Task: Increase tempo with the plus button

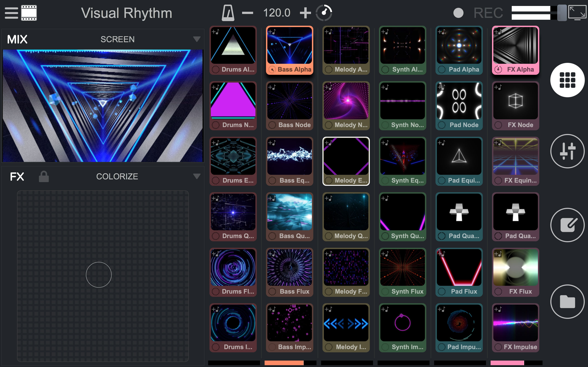Action: [x=305, y=13]
